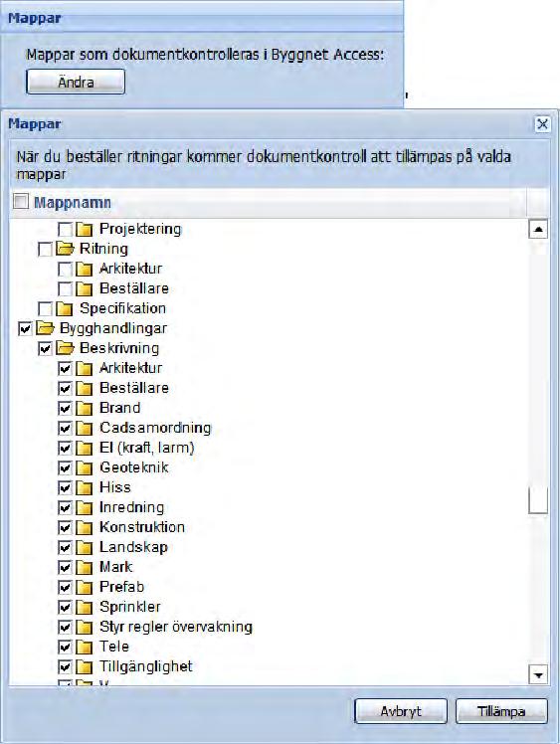Check the Specifikation folder checkbox
Viewport: 560px width, 744px height.
45,309
